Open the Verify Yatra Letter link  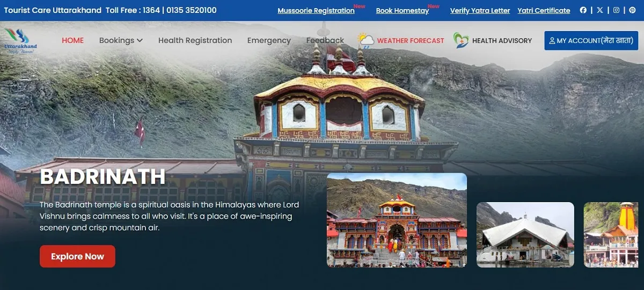tap(480, 11)
